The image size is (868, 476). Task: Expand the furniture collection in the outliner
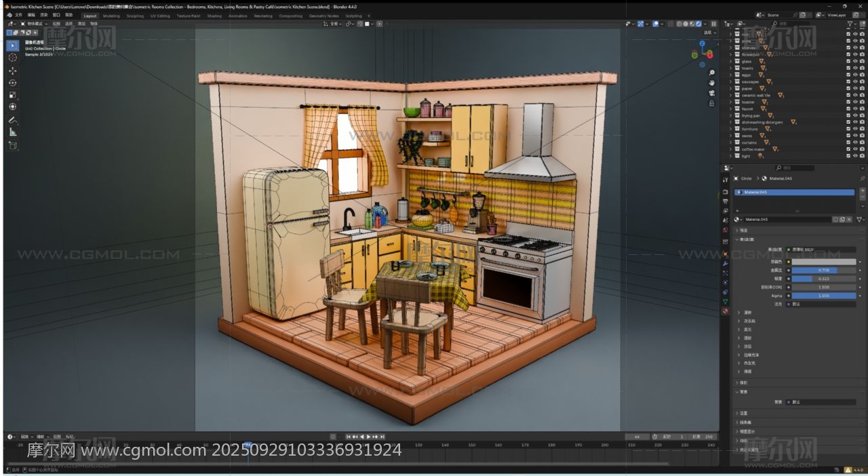[730, 129]
